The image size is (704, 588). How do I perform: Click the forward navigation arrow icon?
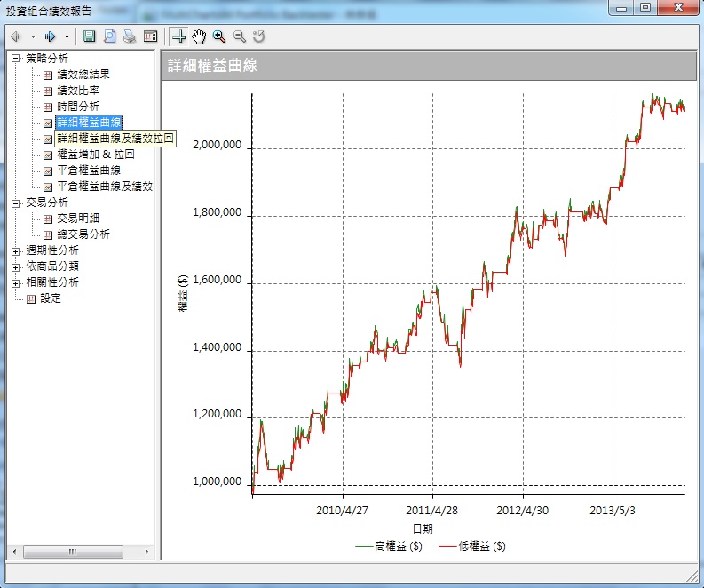pos(50,36)
